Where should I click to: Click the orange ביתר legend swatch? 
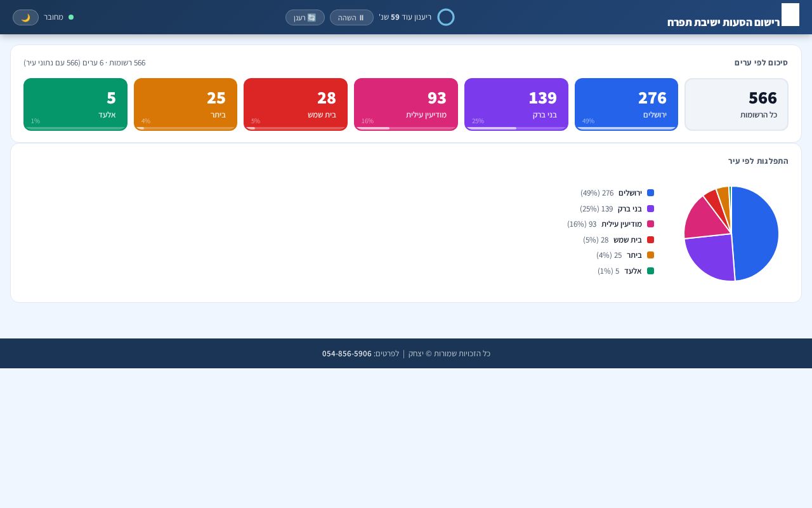click(x=650, y=255)
